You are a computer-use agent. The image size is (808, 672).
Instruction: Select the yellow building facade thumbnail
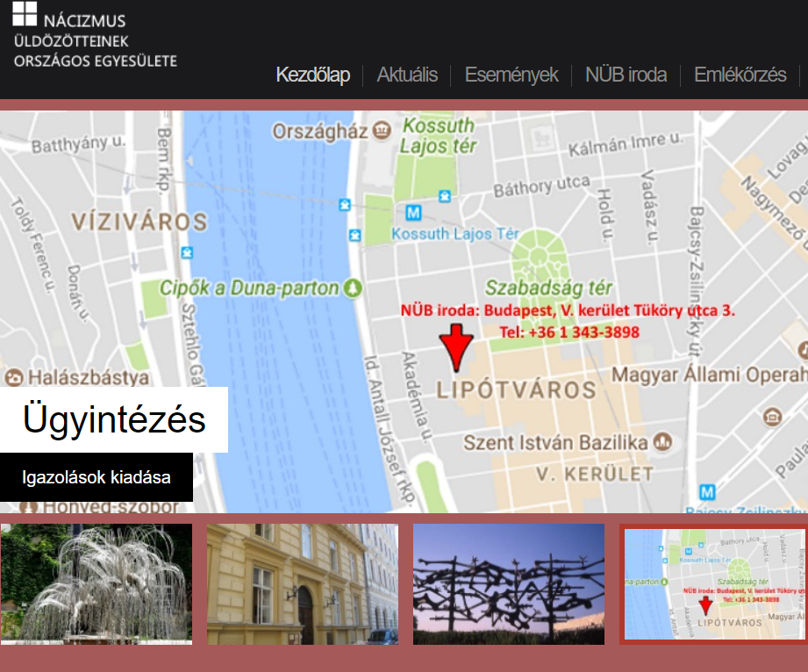coord(302,584)
